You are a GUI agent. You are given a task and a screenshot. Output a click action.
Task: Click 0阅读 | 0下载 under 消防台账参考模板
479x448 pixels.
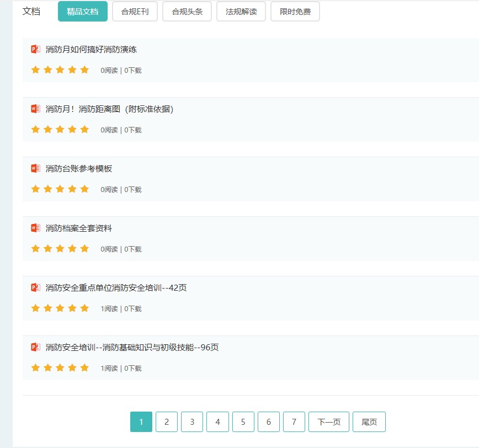[121, 190]
